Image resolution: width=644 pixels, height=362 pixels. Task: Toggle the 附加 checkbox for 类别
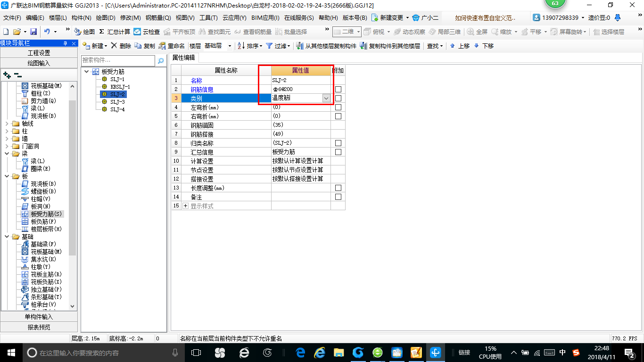tap(338, 98)
